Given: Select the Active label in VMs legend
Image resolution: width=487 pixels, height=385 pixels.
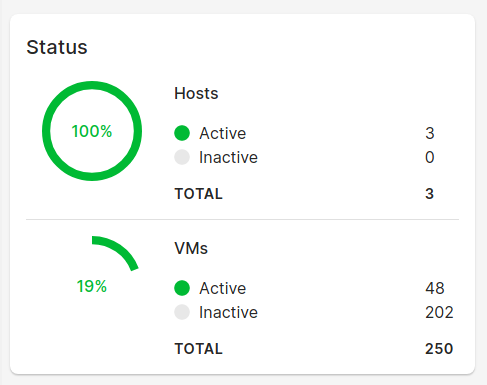Looking at the screenshot, I should [223, 288].
